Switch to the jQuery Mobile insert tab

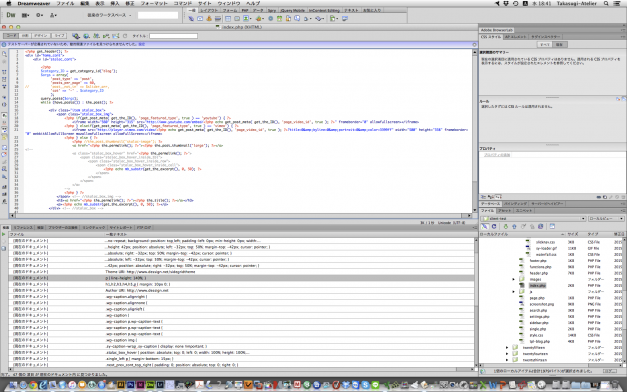(292, 10)
